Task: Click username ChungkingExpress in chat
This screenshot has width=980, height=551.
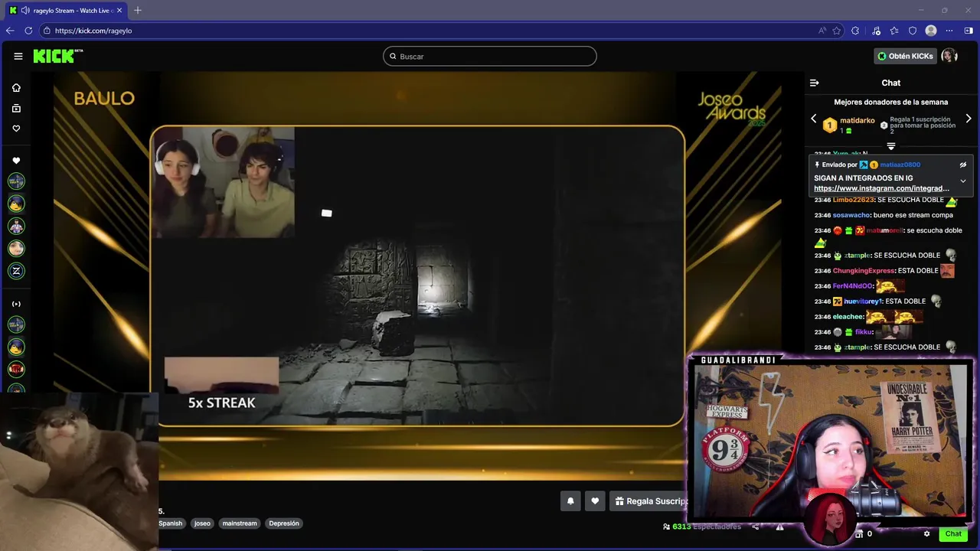Action: point(864,270)
